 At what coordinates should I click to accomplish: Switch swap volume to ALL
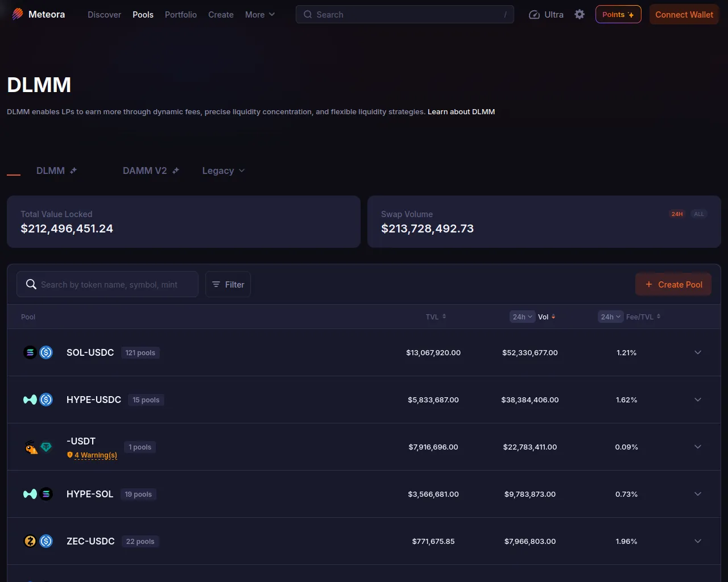[x=699, y=214]
